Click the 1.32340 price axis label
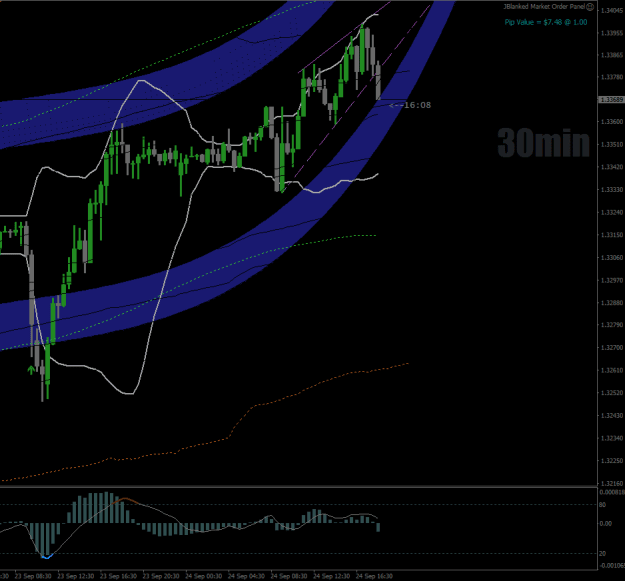Screen dimensions: 625x581 pyautogui.click(x=613, y=438)
